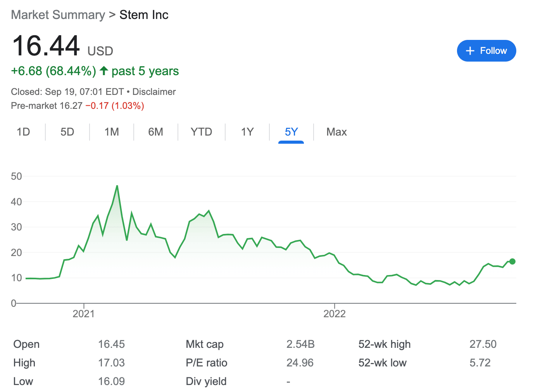Select the 5Y time range tab
Screen dimensions: 538x392
[291, 132]
